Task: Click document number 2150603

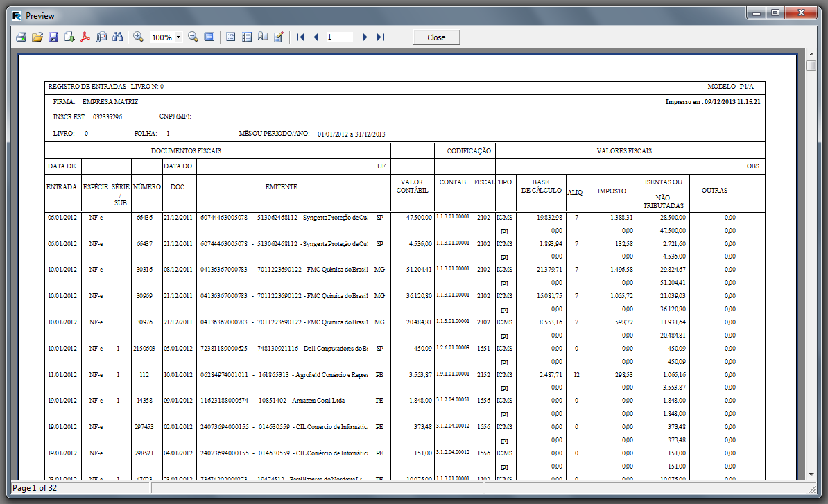Action: coord(144,349)
